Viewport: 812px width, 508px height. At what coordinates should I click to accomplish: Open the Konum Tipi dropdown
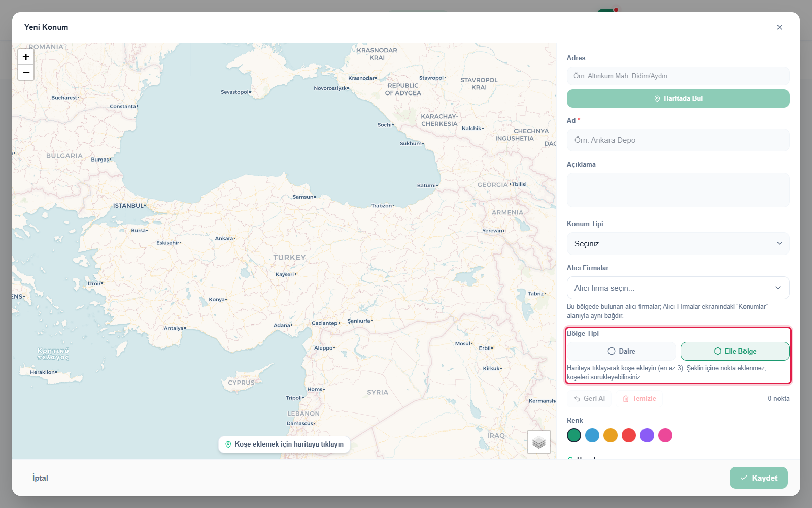678,244
